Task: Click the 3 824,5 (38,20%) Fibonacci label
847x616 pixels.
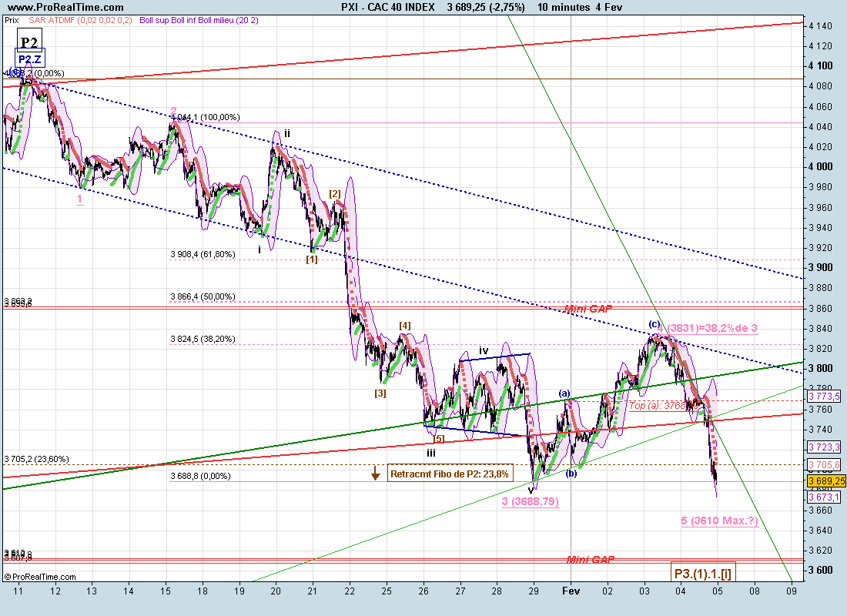Action: (203, 339)
